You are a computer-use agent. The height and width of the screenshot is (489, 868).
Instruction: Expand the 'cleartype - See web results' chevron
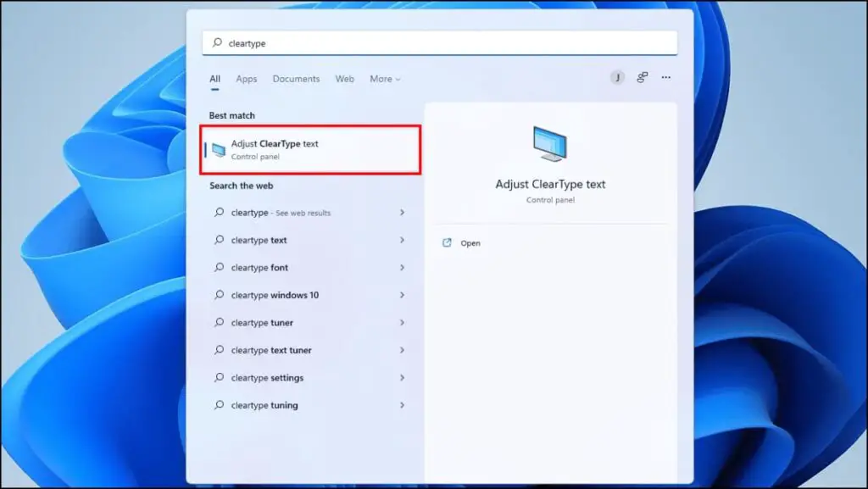coord(402,213)
